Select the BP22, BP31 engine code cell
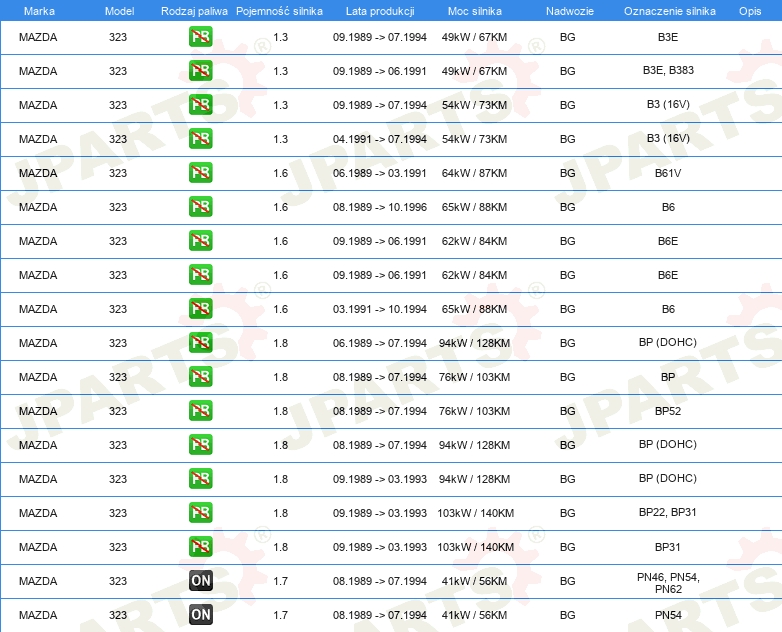This screenshot has height=632, width=782. coord(668,512)
